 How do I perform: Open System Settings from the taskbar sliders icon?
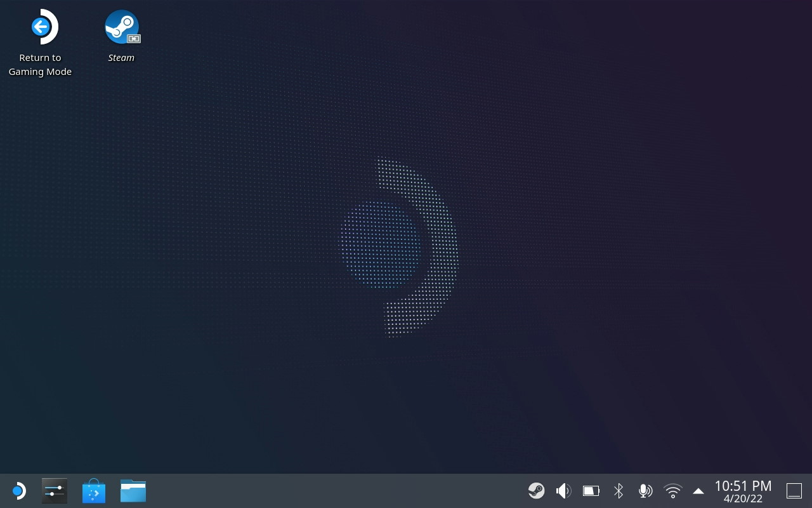point(55,491)
